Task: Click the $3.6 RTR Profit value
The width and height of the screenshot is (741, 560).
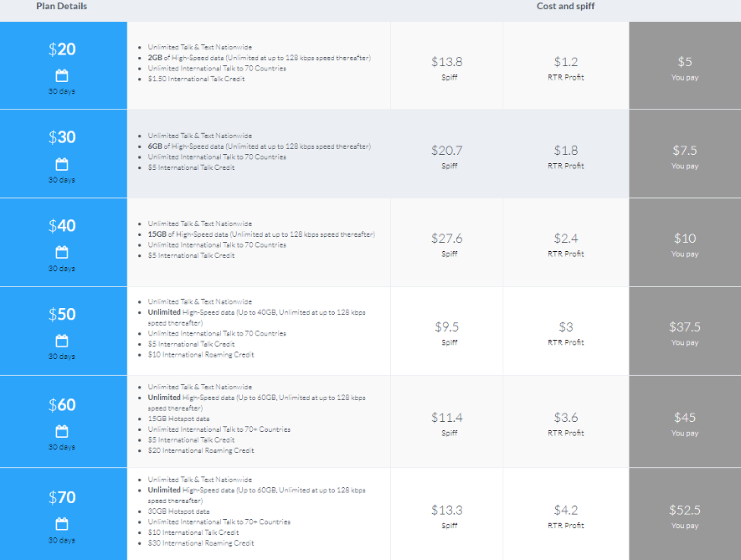Action: click(566, 418)
